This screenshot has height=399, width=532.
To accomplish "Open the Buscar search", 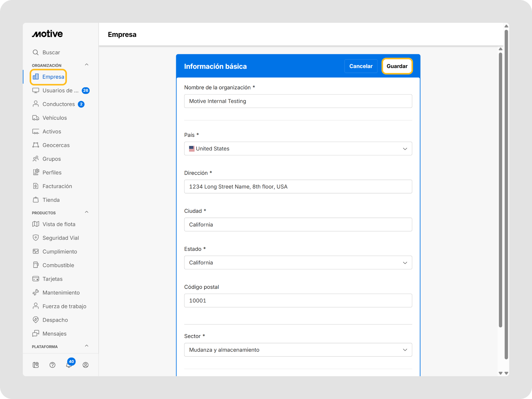I will tap(46, 52).
